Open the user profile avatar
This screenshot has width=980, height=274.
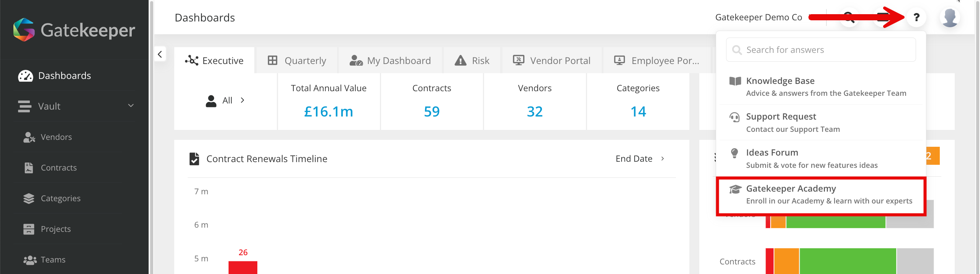click(950, 18)
